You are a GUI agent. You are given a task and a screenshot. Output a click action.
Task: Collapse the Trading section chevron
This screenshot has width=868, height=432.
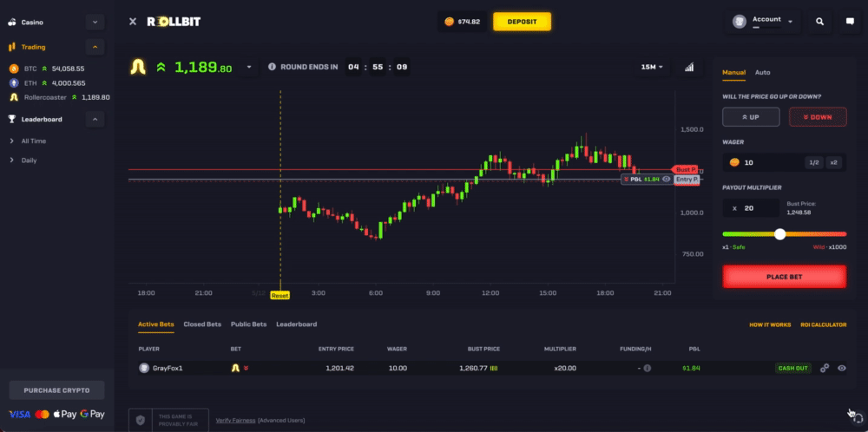tap(95, 47)
